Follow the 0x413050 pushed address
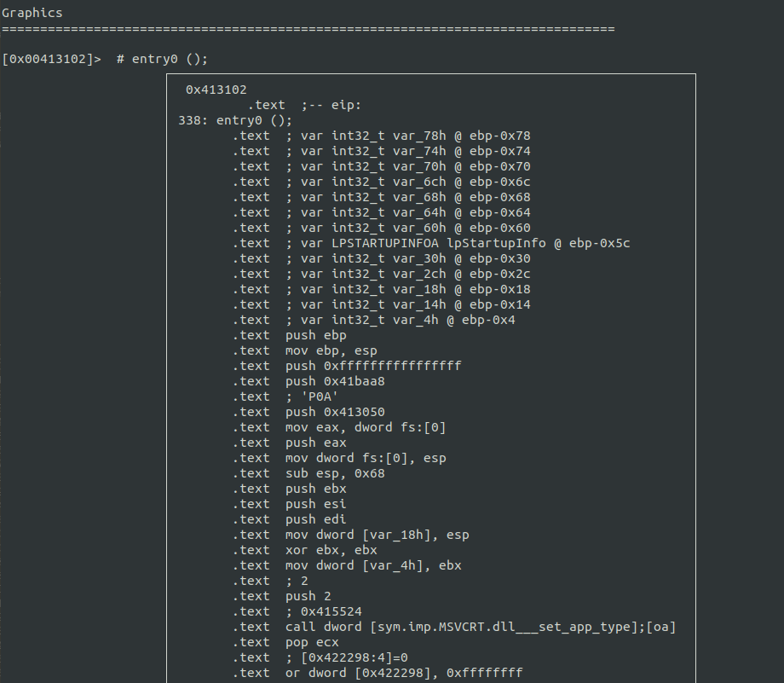Screen dimensions: 784x683 pos(355,412)
